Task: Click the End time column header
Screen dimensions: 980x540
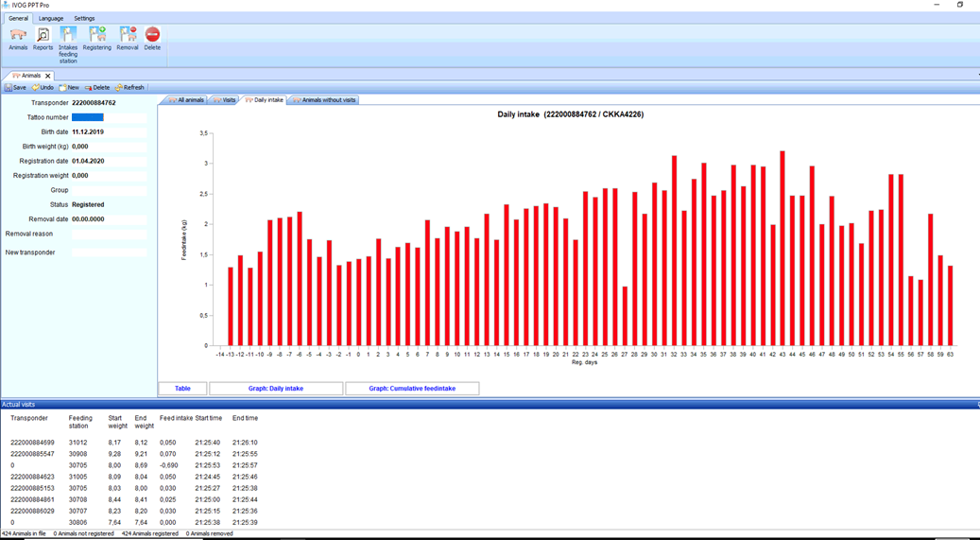Action: [x=245, y=418]
